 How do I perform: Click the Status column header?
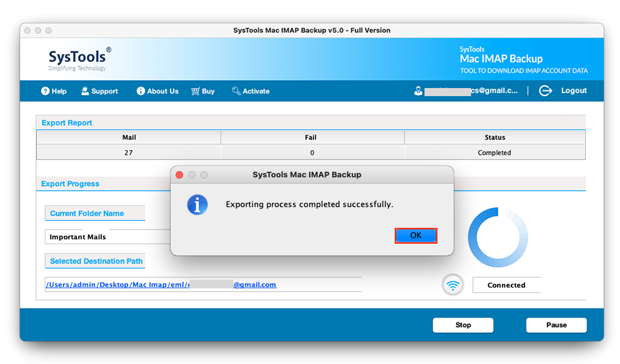[495, 137]
